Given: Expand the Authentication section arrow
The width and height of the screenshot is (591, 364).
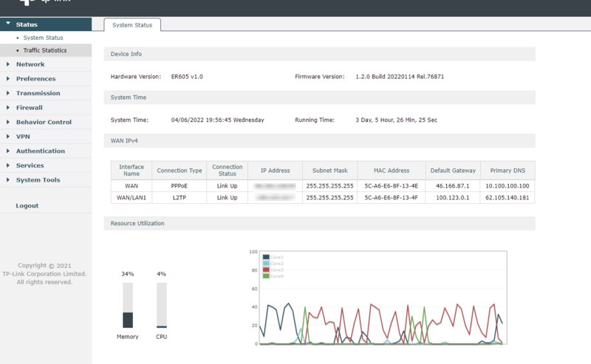Looking at the screenshot, I should 8,151.
